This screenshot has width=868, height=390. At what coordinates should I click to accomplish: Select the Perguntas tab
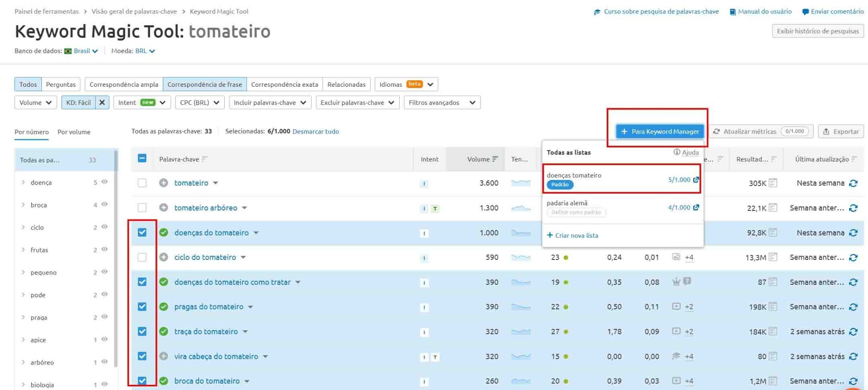(x=61, y=85)
